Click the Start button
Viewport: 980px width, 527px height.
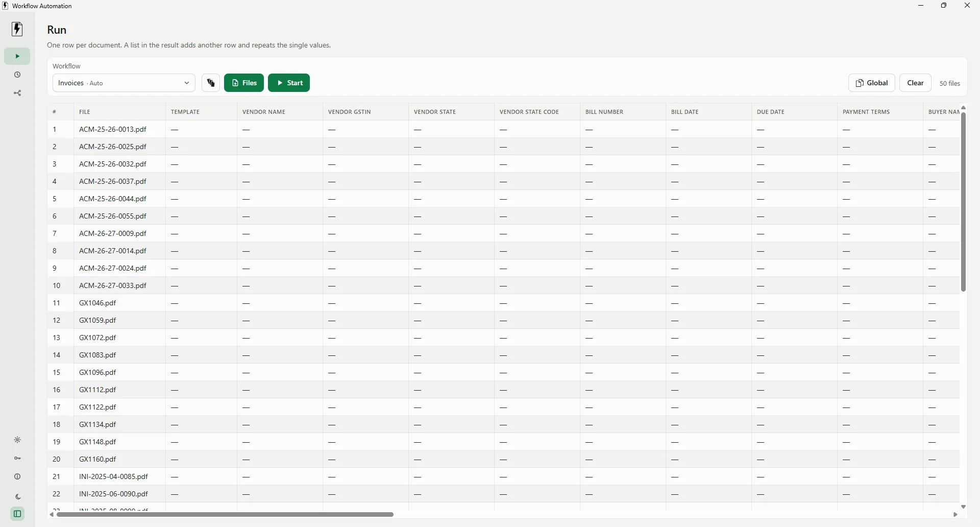289,83
